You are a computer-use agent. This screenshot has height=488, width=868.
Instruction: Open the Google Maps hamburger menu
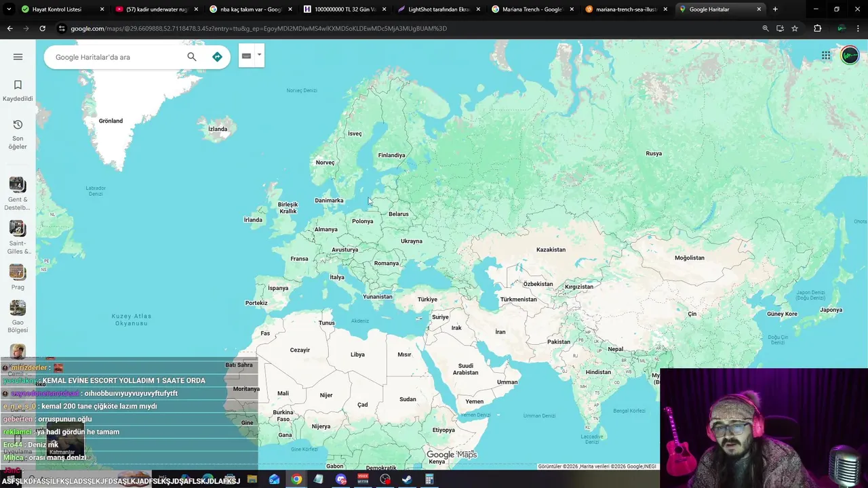coord(18,57)
